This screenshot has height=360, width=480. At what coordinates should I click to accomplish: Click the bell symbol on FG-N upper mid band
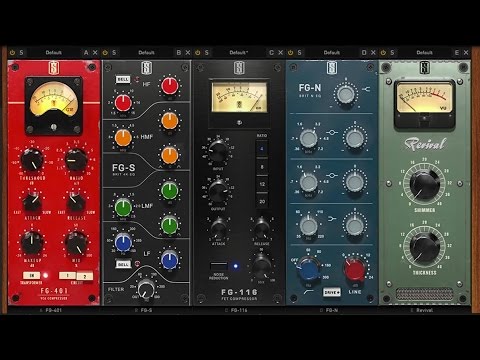coord(332,132)
